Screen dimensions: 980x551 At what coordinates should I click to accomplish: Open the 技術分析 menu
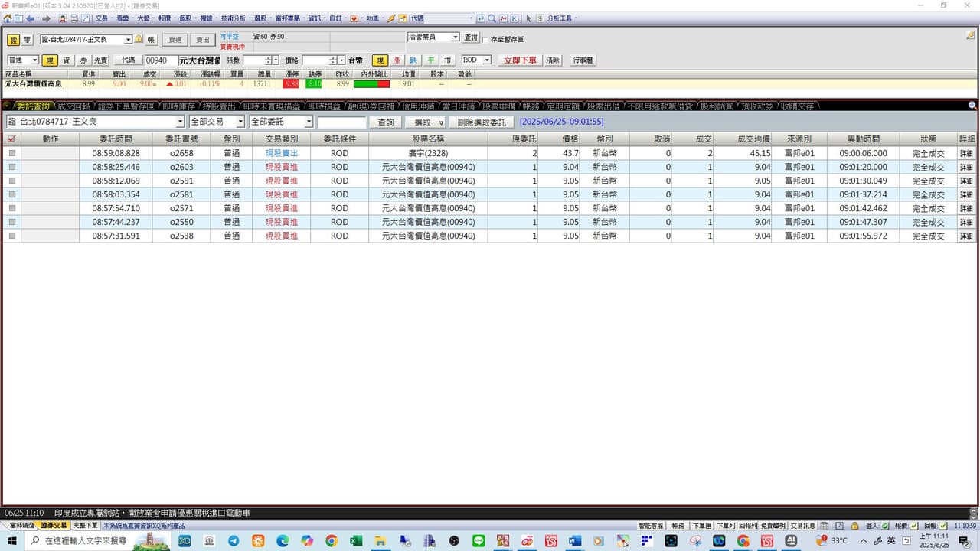tap(233, 18)
